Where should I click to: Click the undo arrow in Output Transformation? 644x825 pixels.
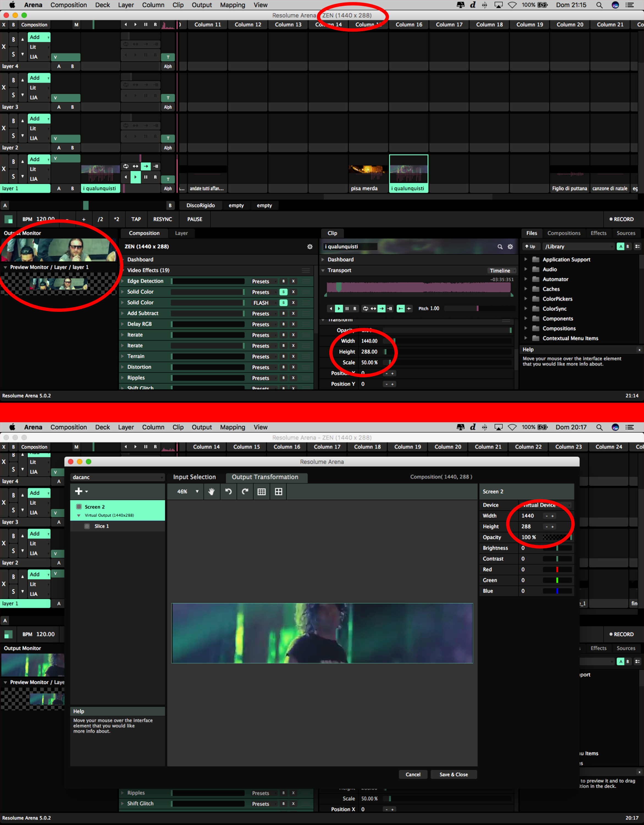point(228,491)
